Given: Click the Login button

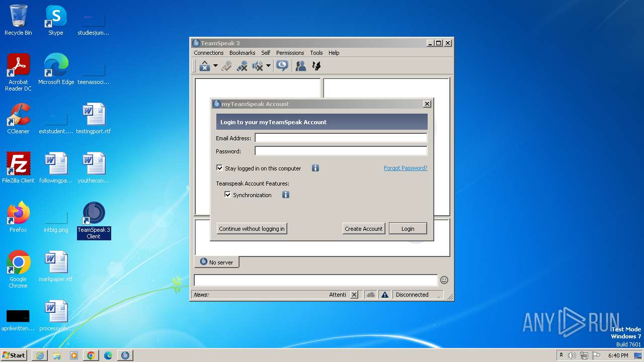Looking at the screenshot, I should (x=408, y=229).
